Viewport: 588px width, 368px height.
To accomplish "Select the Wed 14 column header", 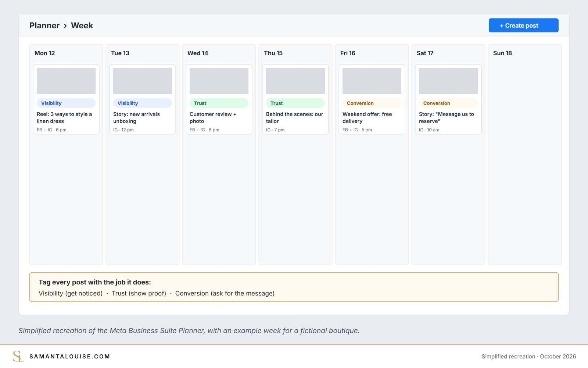I will pyautogui.click(x=198, y=53).
